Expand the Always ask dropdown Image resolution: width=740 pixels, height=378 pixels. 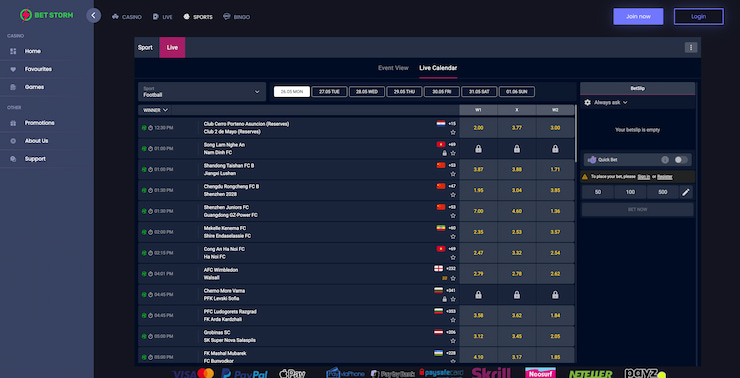pyautogui.click(x=610, y=102)
